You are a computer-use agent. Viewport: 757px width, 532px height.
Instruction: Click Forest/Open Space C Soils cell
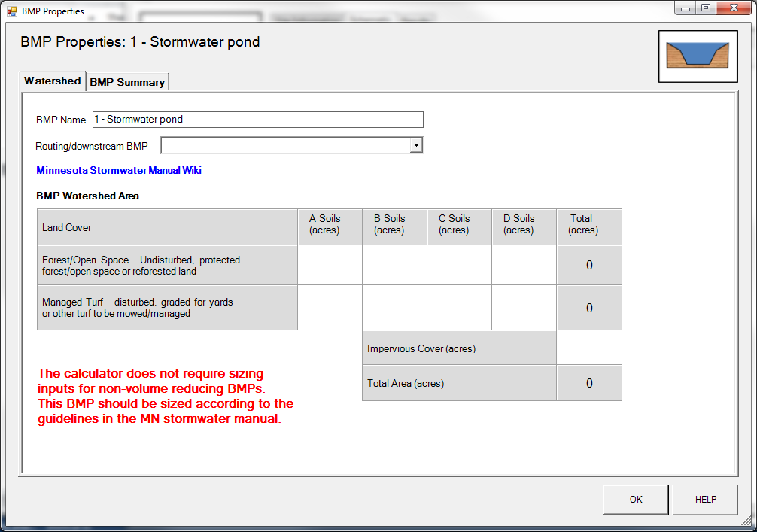(x=459, y=265)
